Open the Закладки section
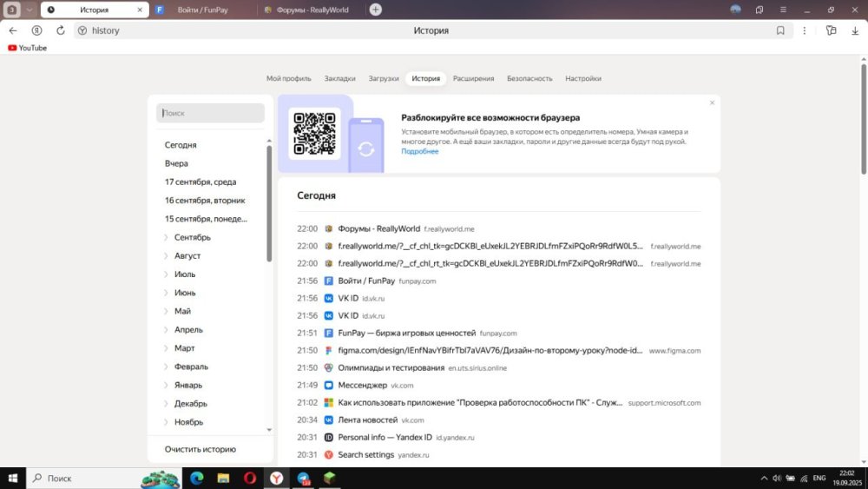This screenshot has height=489, width=868. click(340, 78)
